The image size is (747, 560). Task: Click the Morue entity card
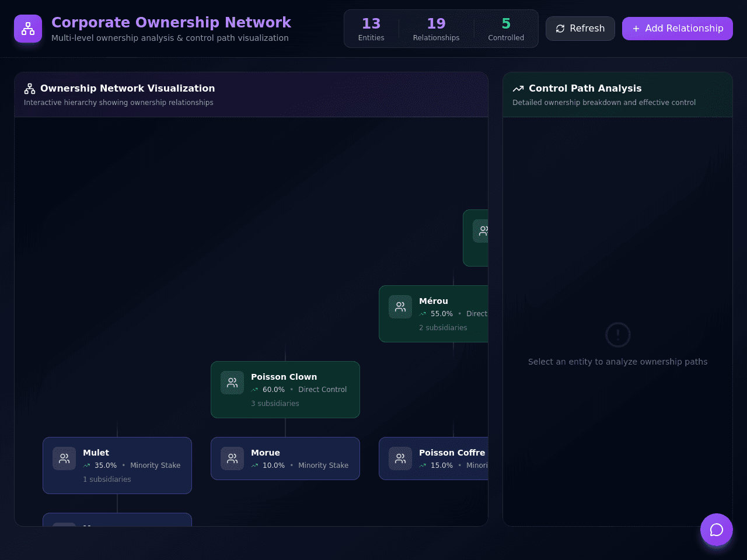[285, 459]
